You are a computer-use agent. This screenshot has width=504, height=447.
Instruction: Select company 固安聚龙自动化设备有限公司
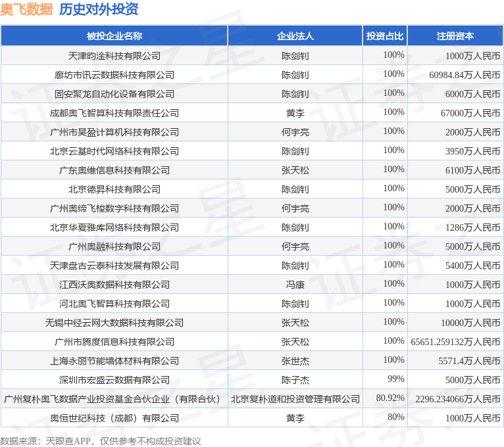[x=114, y=94]
